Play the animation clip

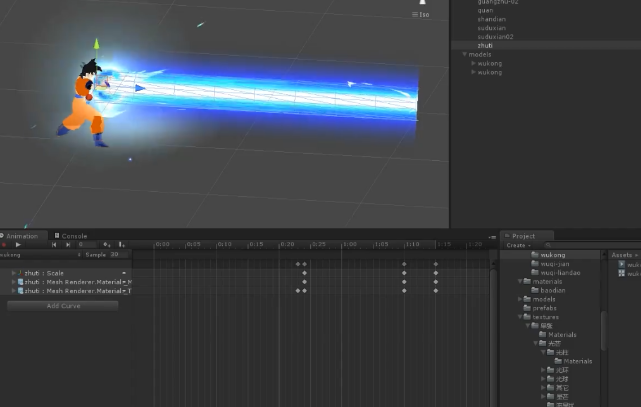[x=18, y=245]
